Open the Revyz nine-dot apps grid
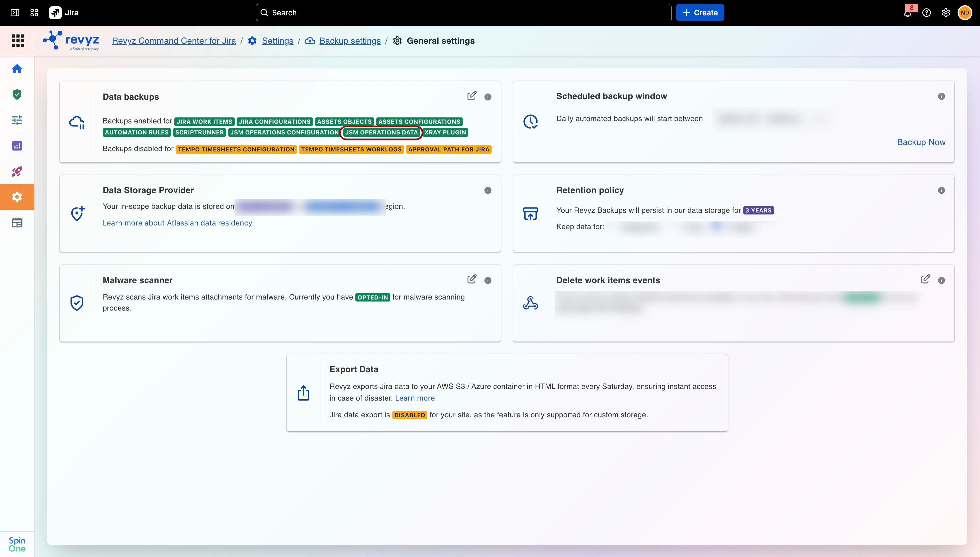980x557 pixels. (18, 41)
